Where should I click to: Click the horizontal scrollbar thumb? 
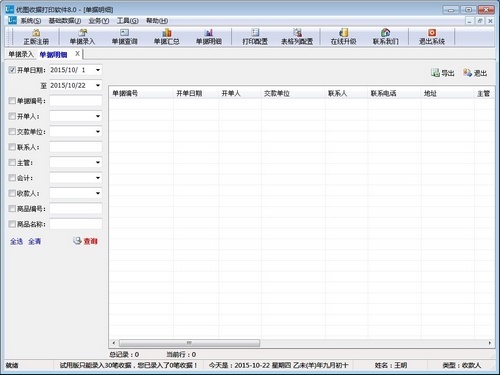189,343
